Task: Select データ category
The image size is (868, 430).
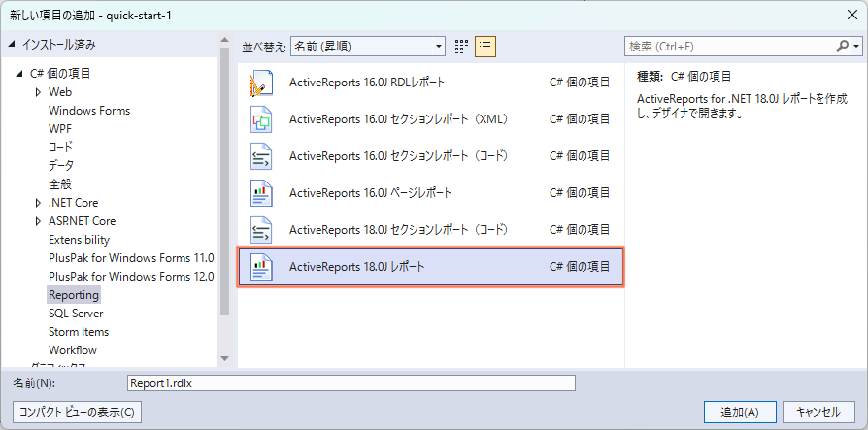Action: (x=61, y=165)
